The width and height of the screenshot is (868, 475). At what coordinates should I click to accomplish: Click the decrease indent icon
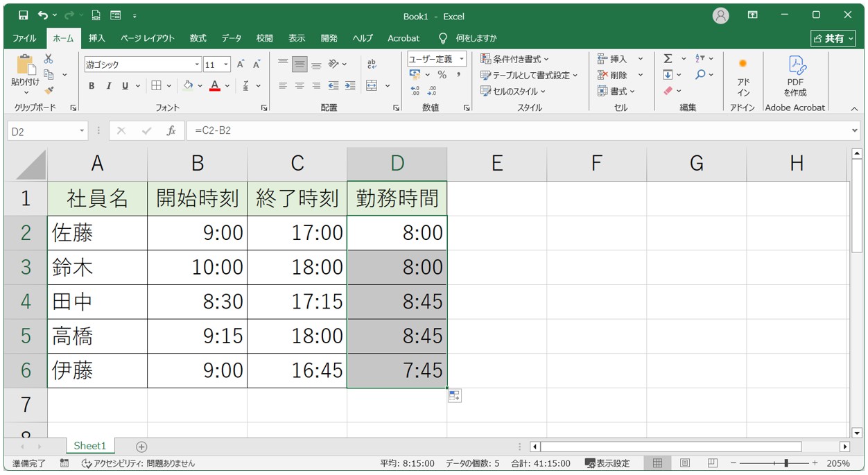(x=333, y=86)
